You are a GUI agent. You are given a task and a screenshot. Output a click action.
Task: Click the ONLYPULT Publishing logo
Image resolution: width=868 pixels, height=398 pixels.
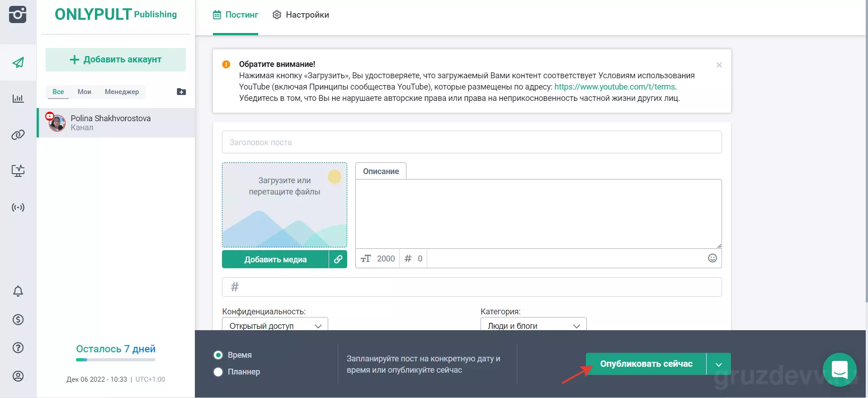[x=116, y=14]
